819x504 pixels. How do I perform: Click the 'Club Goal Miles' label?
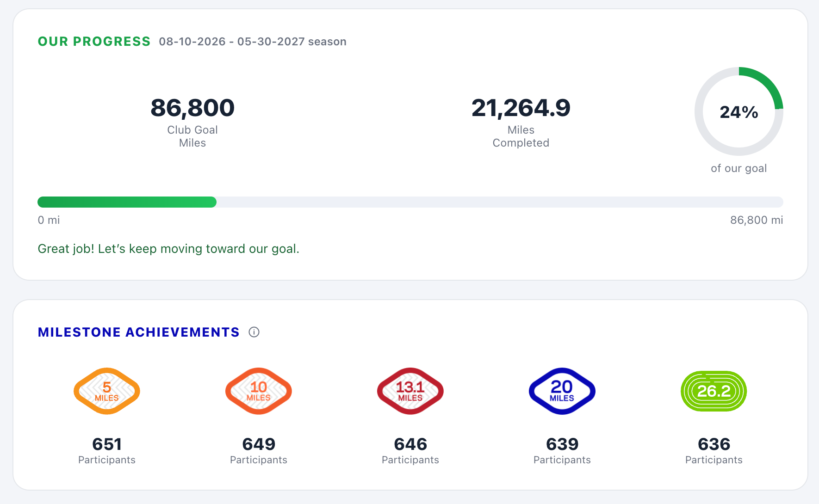192,136
